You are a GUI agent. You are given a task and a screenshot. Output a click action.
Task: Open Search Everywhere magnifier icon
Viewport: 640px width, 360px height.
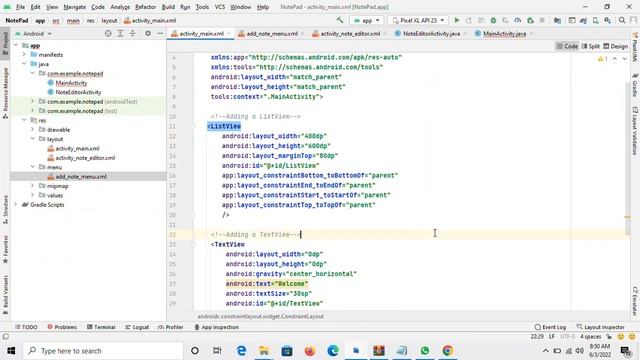tap(622, 20)
